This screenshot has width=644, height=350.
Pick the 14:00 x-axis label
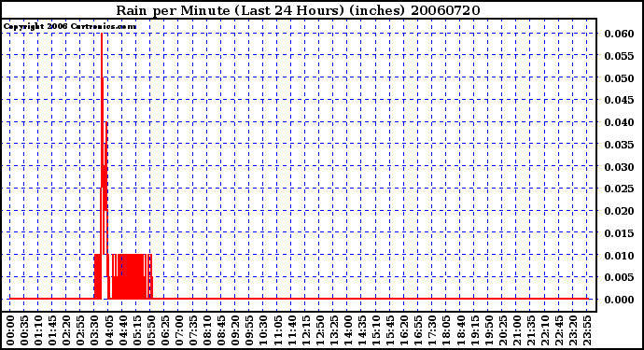(347, 330)
